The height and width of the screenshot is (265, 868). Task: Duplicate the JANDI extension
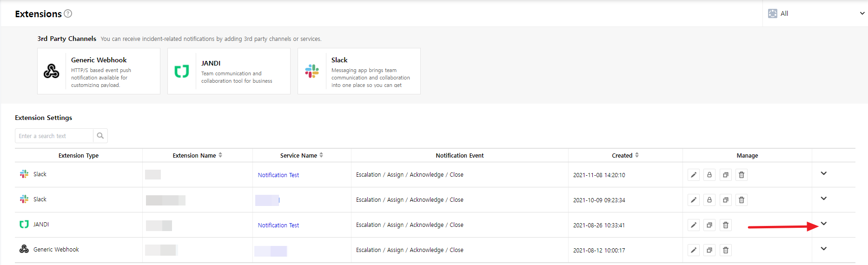709,225
